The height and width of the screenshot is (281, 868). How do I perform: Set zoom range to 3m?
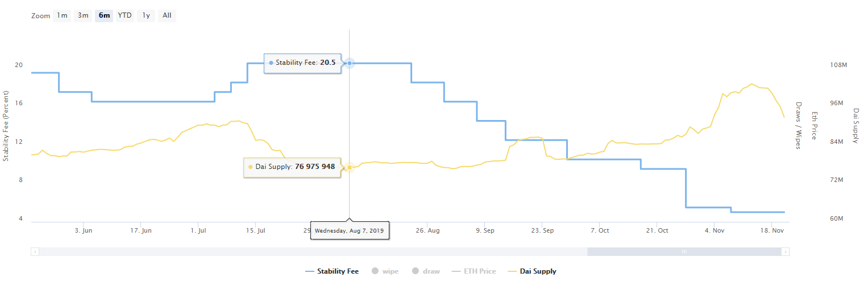coord(83,16)
